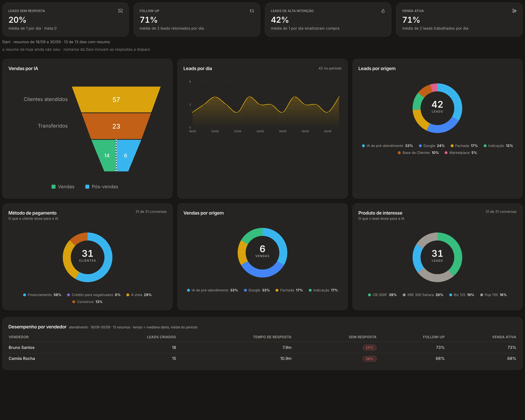Viewport: 525px width, 420px height.
Task: Click Bruno Santos 15% sem resposta badge
Action: tap(370, 347)
